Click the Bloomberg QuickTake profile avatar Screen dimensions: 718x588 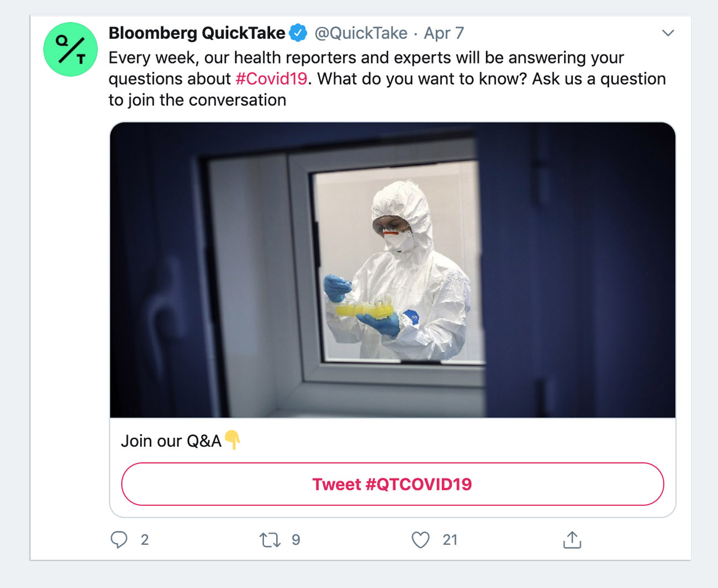[71, 49]
